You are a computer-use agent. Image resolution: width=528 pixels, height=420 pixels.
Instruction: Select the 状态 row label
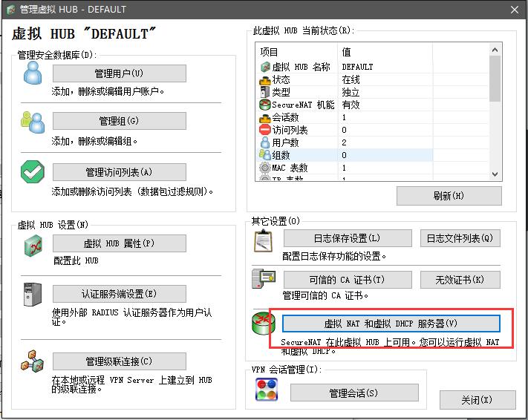[281, 79]
